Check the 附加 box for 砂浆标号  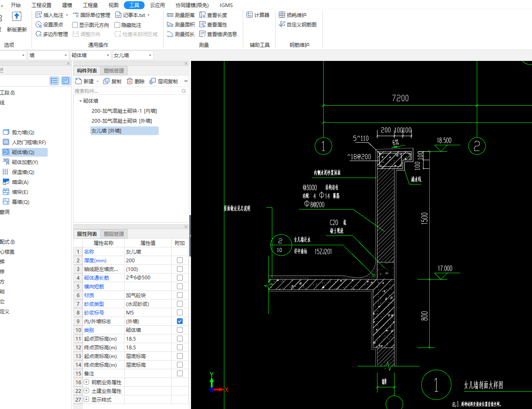[x=180, y=312]
